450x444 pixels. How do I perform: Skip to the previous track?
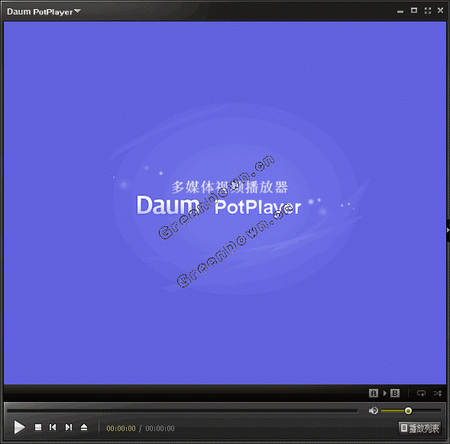click(53, 427)
